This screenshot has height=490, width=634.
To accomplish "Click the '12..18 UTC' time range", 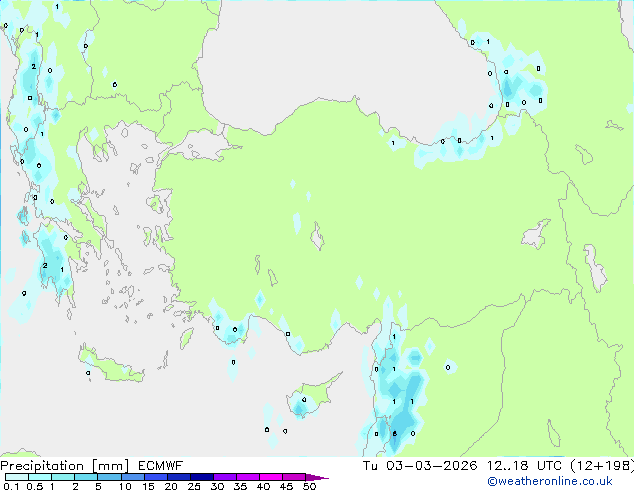I will (x=524, y=466).
